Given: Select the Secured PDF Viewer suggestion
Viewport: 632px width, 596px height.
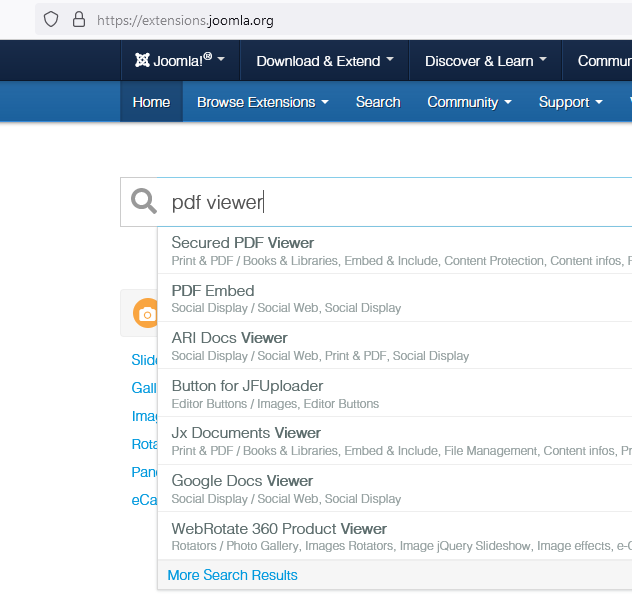Looking at the screenshot, I should (243, 243).
